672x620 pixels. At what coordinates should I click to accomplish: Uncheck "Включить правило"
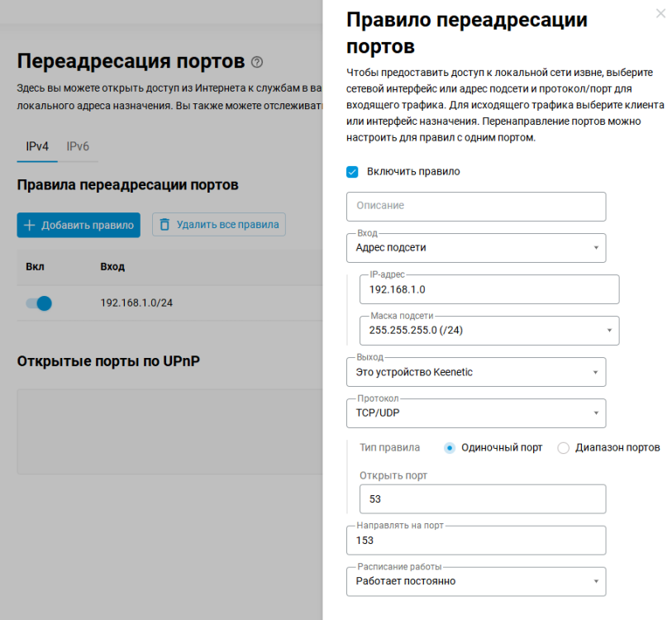point(354,171)
